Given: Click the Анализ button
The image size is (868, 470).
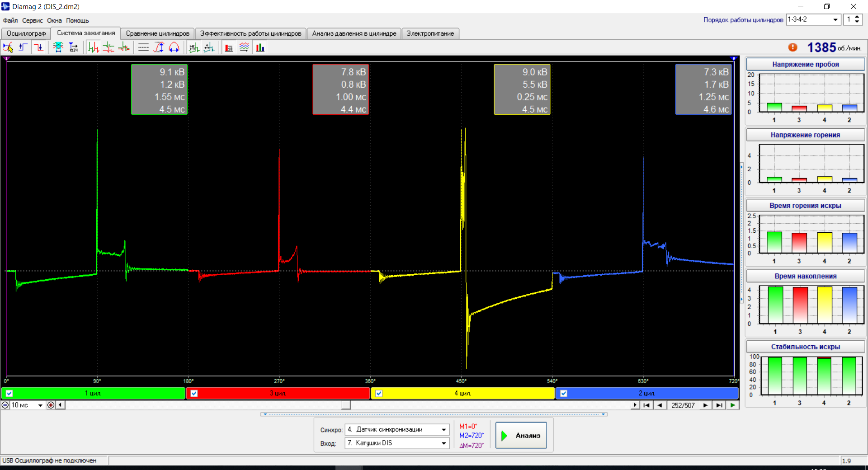Looking at the screenshot, I should [x=521, y=435].
